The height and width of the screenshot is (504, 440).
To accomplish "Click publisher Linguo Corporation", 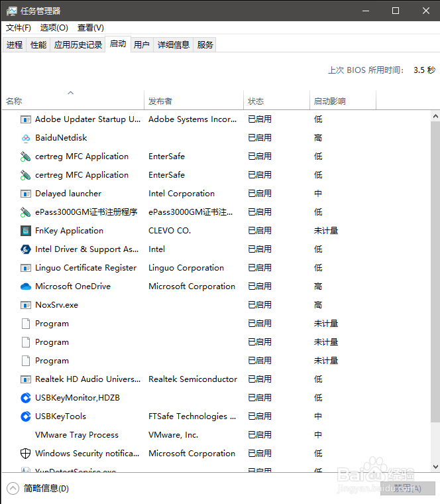I will [x=186, y=268].
